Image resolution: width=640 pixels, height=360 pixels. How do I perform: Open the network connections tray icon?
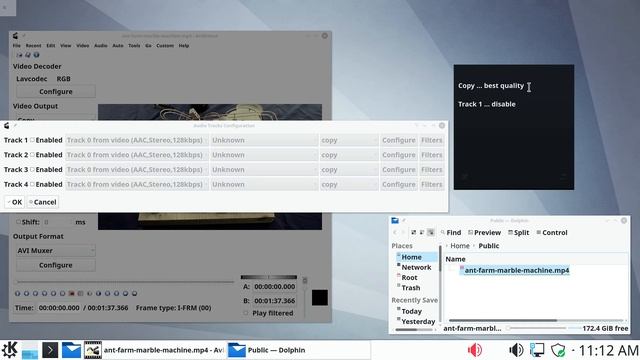click(x=537, y=350)
